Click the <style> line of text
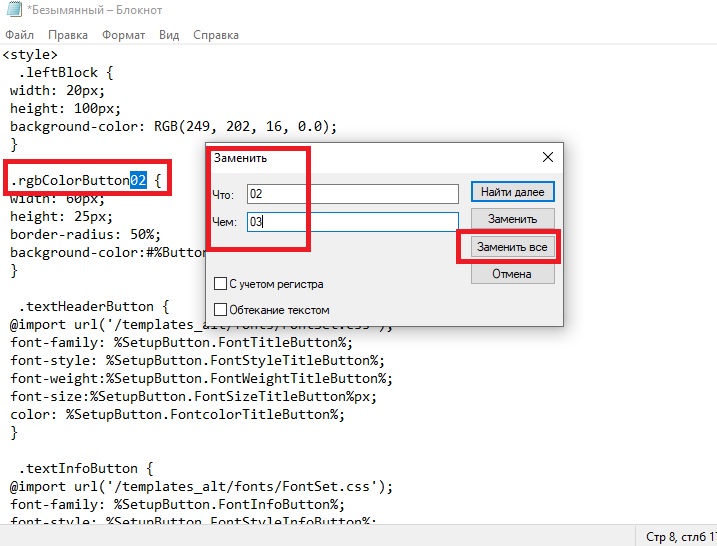The width and height of the screenshot is (717, 546). pos(30,55)
